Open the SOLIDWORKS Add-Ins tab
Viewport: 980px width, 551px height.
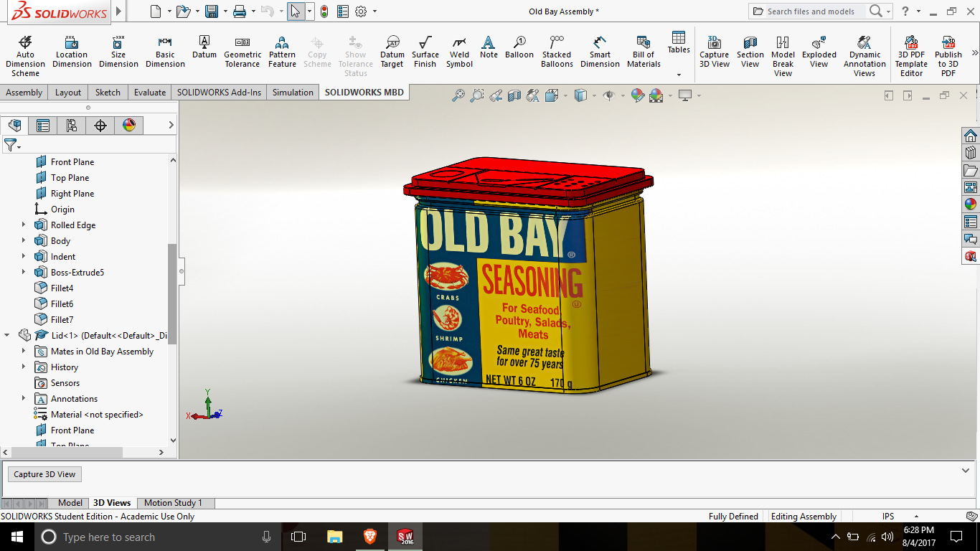219,93
